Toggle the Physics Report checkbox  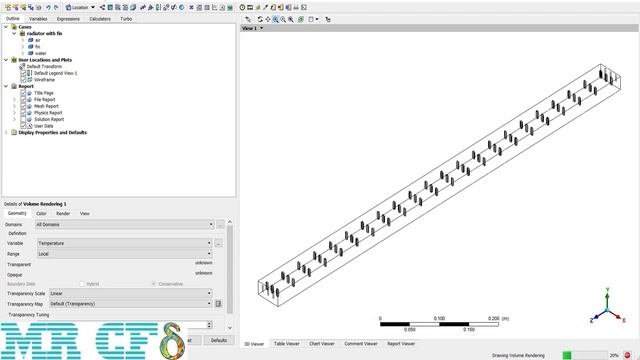tap(23, 113)
